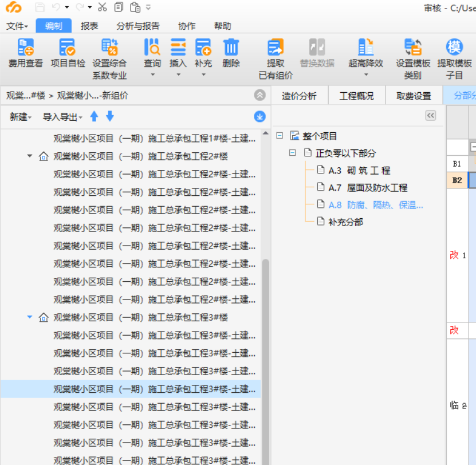Open the redo history dropdown arrow
The image size is (476, 465).
point(90,7)
